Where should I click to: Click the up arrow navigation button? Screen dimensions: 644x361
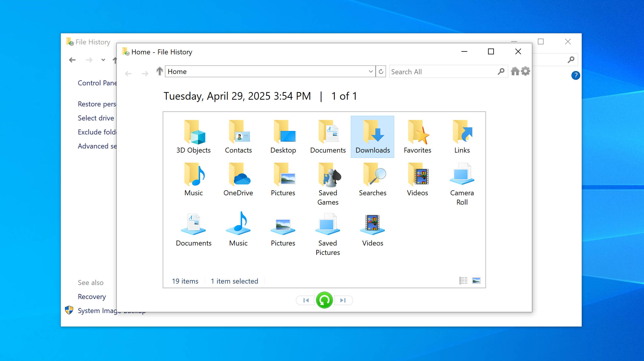tap(159, 71)
